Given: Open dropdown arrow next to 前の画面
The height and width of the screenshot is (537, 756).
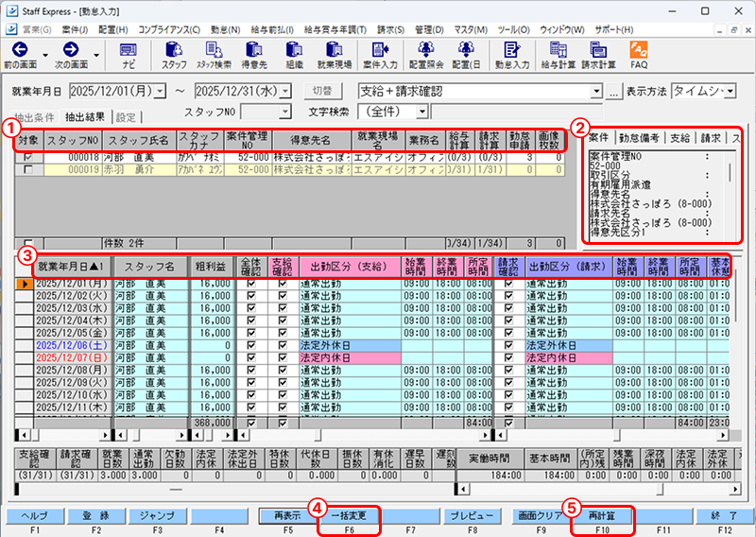Looking at the screenshot, I should [45, 55].
